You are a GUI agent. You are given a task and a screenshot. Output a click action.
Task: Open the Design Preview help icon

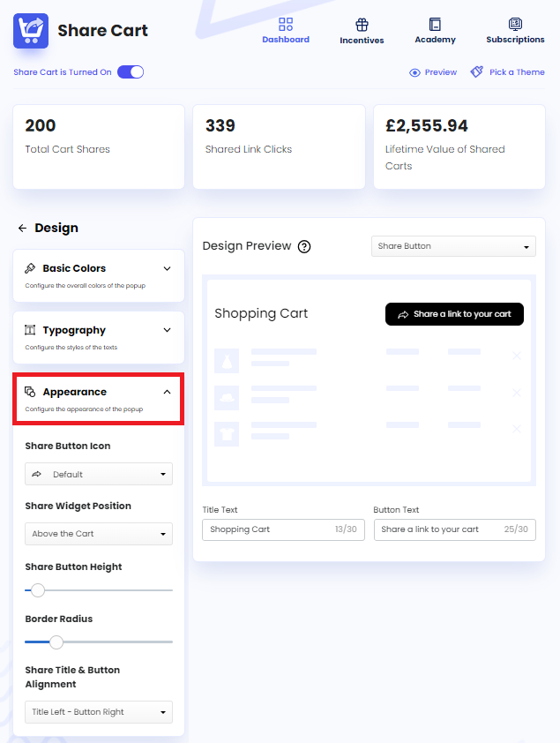[304, 246]
